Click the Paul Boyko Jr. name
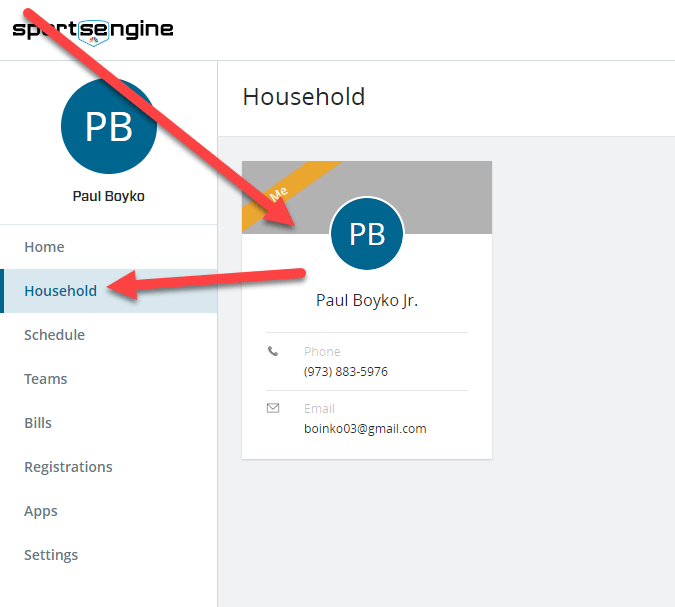The width and height of the screenshot is (675, 607). [367, 300]
